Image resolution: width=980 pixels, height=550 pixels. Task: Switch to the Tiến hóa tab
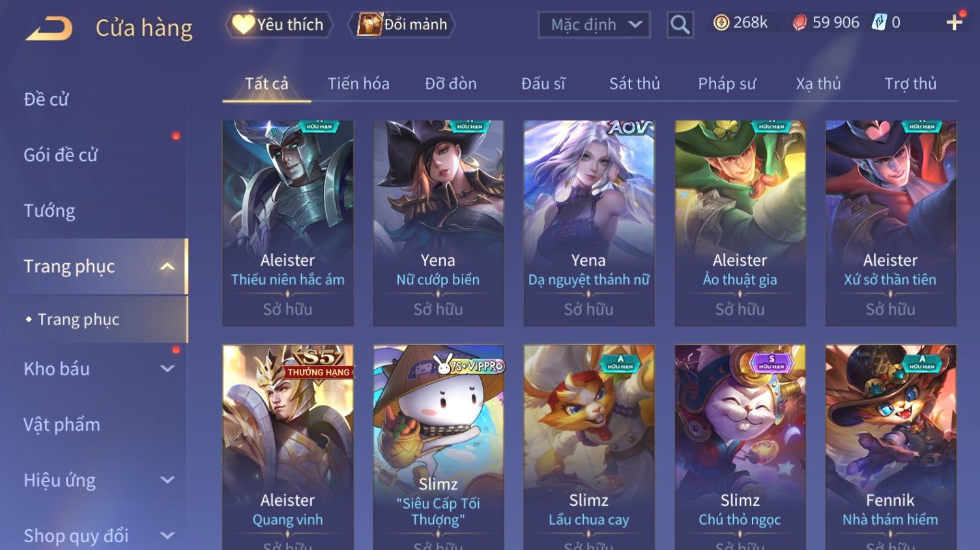tap(358, 83)
